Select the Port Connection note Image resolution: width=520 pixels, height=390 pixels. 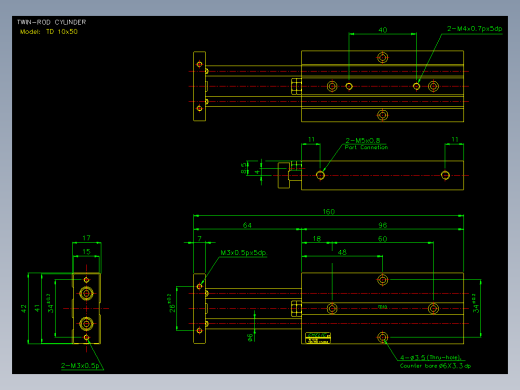point(366,147)
